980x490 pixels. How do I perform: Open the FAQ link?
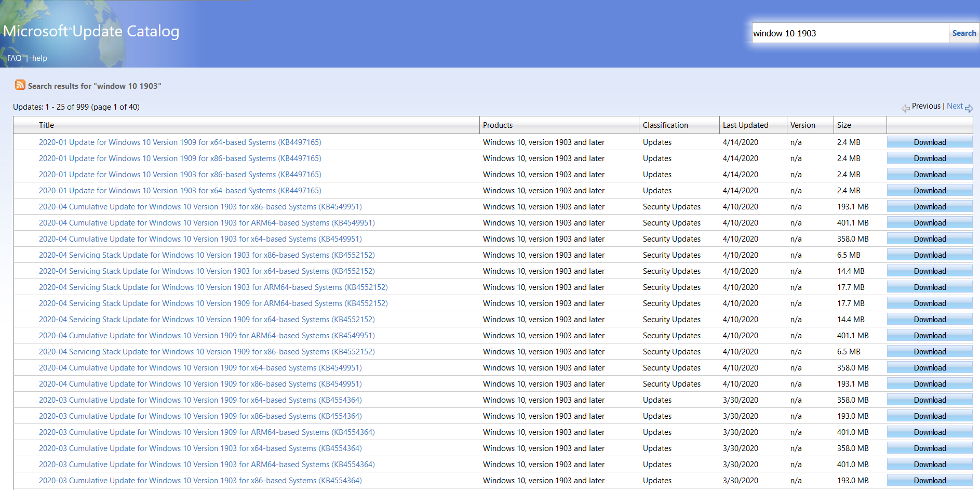15,58
